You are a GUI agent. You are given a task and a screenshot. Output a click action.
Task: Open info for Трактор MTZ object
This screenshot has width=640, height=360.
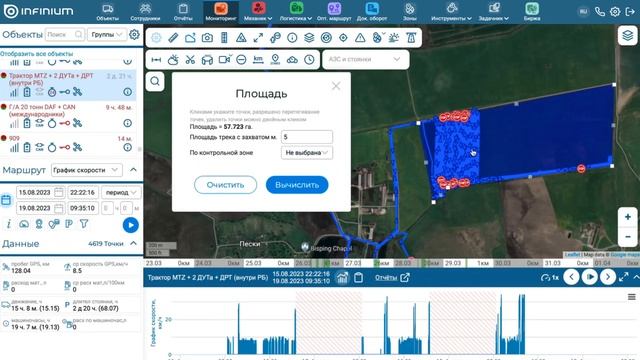128,92
